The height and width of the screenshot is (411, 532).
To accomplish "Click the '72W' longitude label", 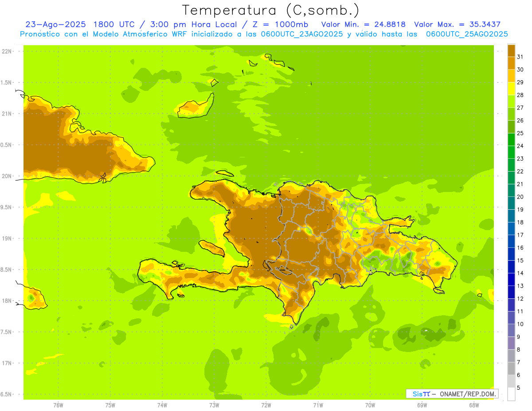I will [x=266, y=405].
